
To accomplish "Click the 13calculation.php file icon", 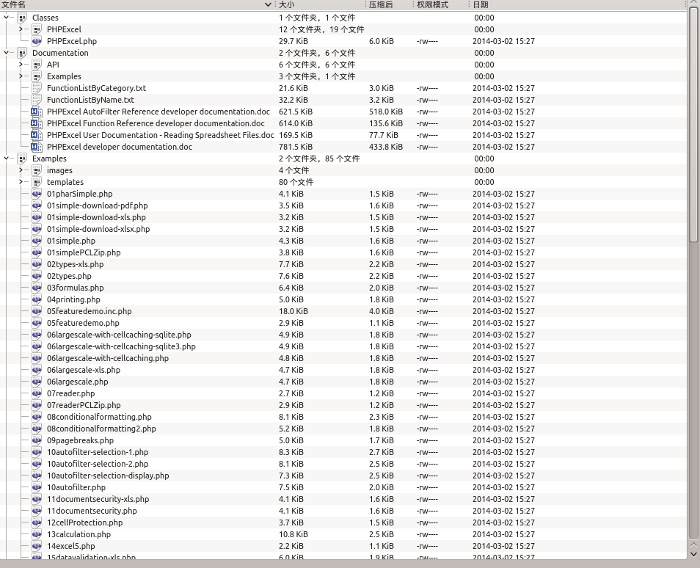I will pyautogui.click(x=37, y=534).
